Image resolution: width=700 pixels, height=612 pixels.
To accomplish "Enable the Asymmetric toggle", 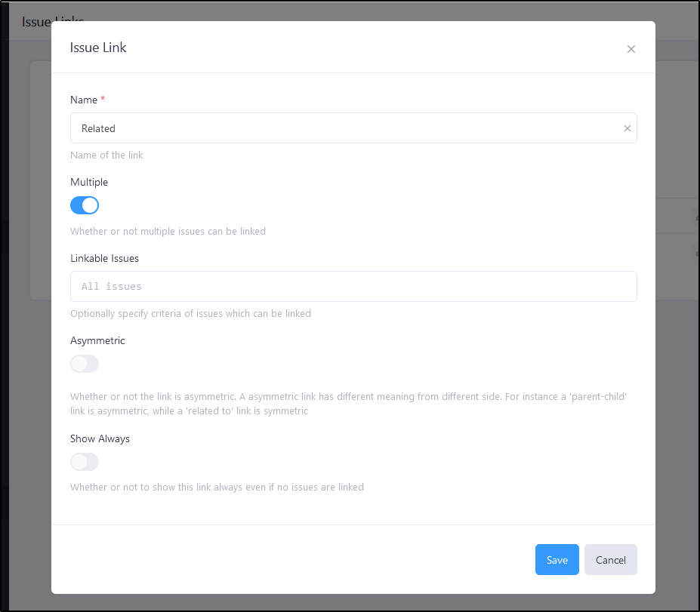I will pos(85,364).
